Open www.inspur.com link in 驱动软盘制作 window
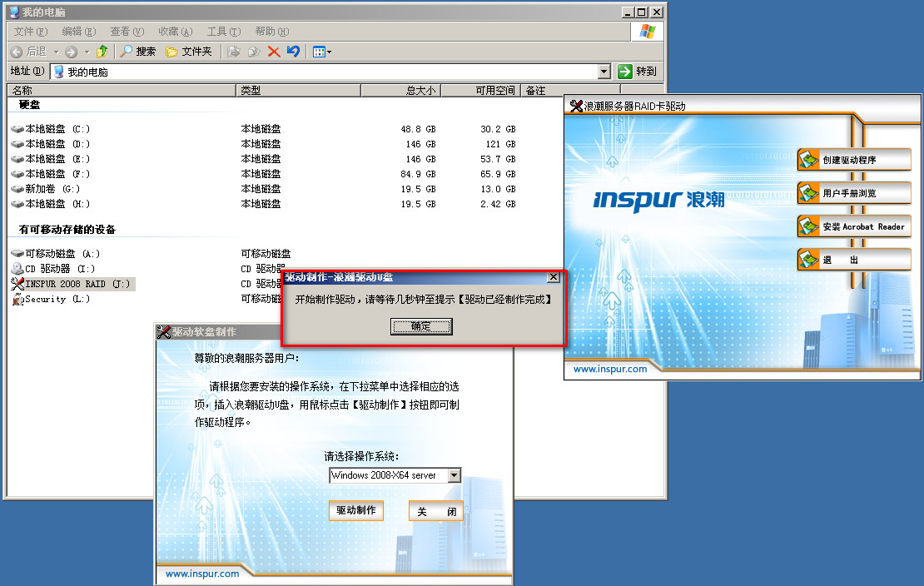This screenshot has width=924, height=586. 202,574
